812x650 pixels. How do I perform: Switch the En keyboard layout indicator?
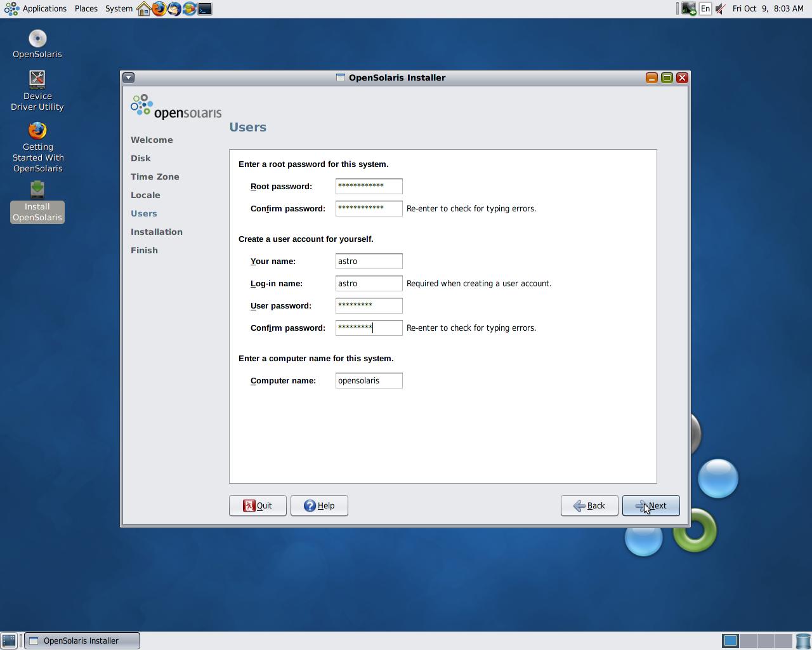click(705, 9)
